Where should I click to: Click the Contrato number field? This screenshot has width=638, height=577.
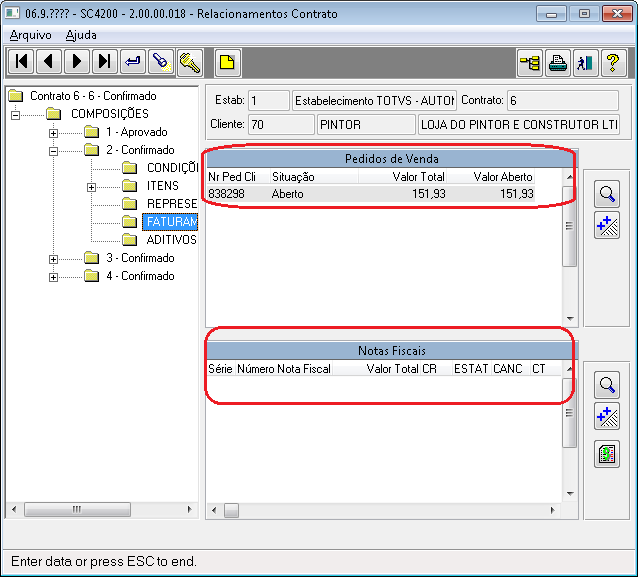coord(563,101)
